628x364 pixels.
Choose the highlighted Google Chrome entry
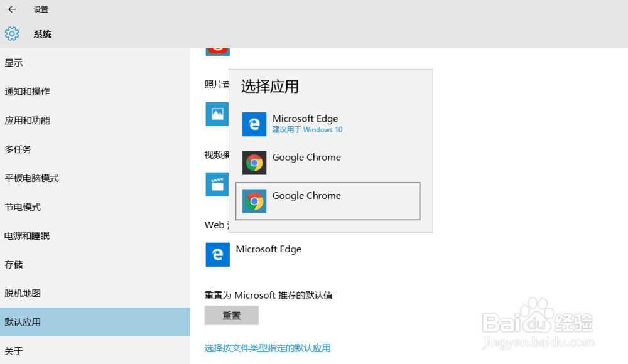point(328,201)
